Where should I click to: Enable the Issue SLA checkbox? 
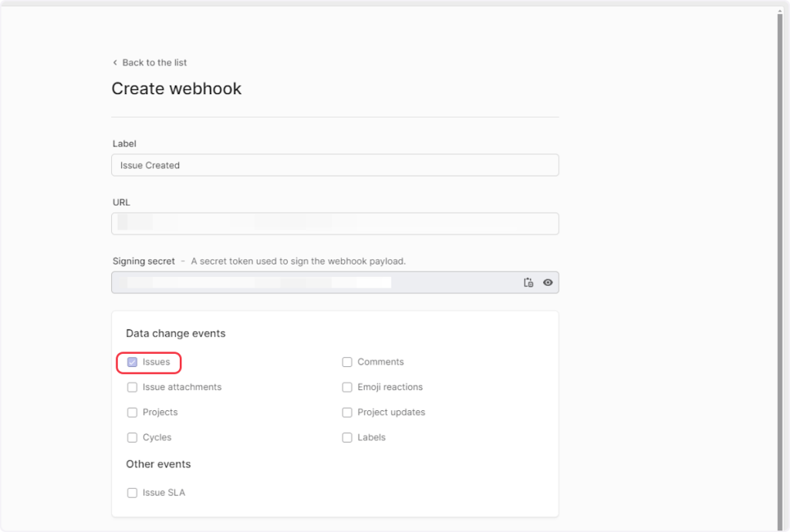(x=133, y=493)
